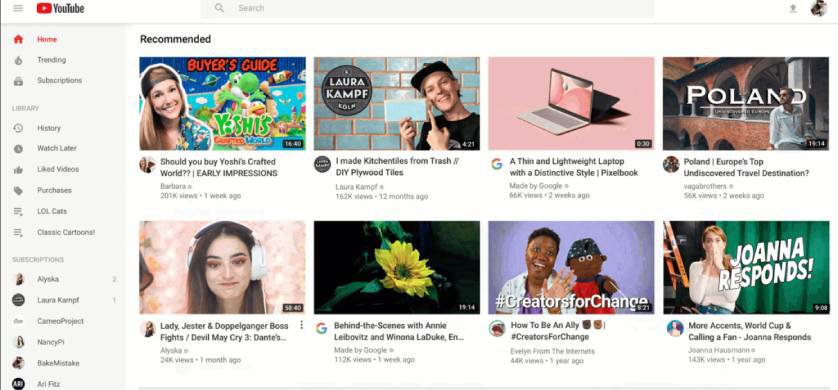The image size is (838, 390).
Task: Click Barbara's channel avatar beside Yoshi video
Action: tap(148, 165)
